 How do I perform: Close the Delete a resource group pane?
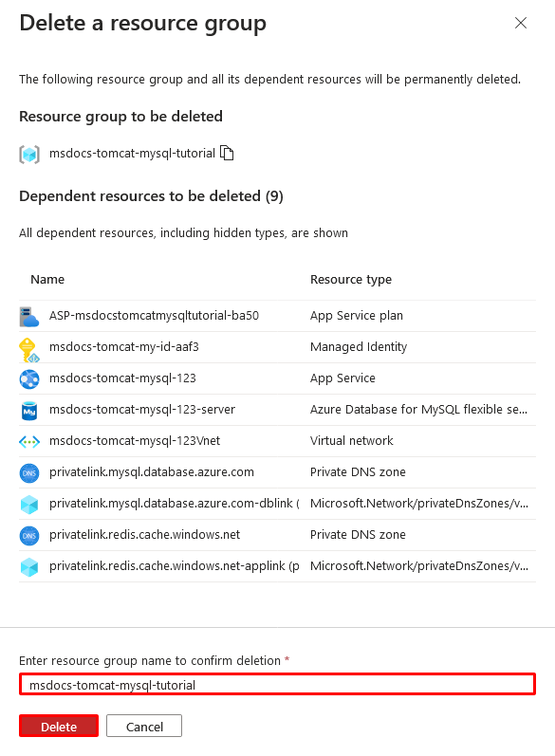520,23
